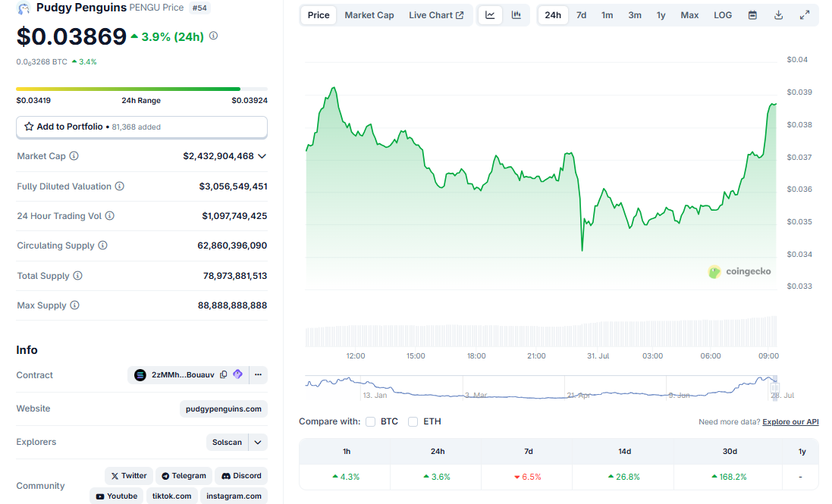832x504 pixels.
Task: Set chart range to 1y
Action: (661, 15)
